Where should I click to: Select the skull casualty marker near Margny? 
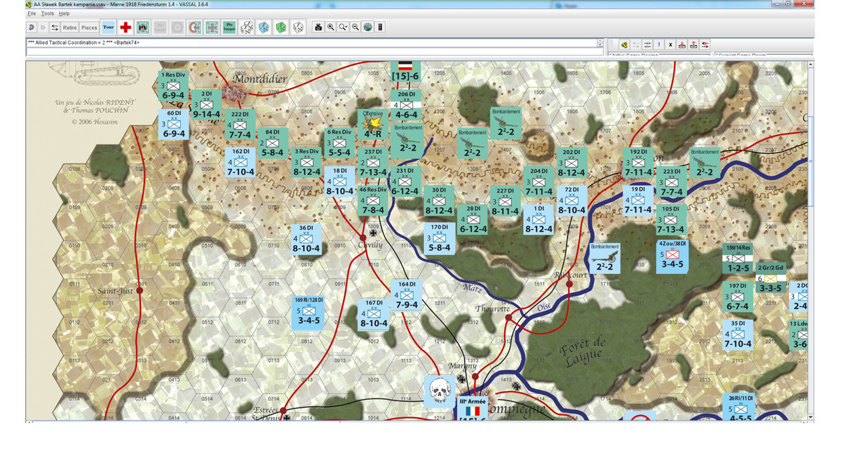click(x=440, y=391)
